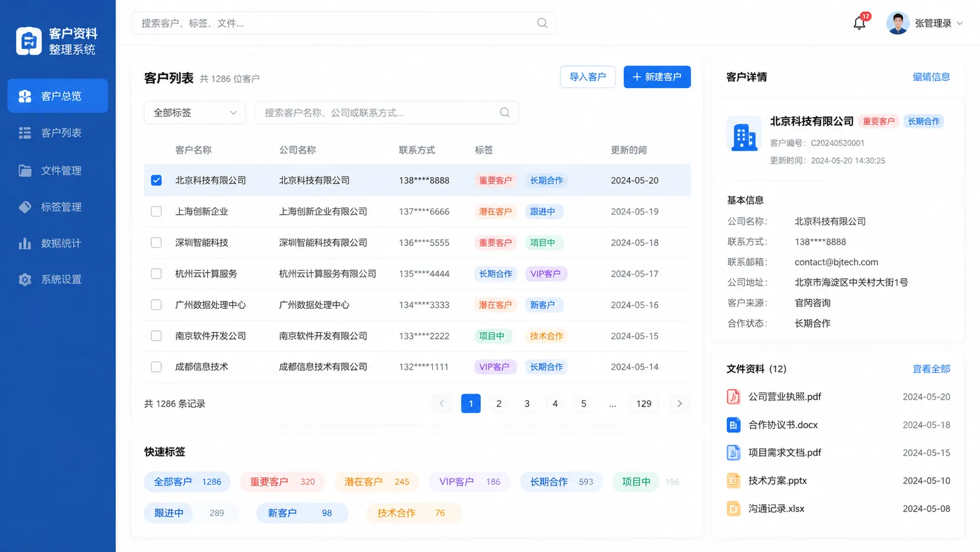Screen dimensions: 980x552
Task: Click the 新建客户 button
Action: (x=657, y=77)
